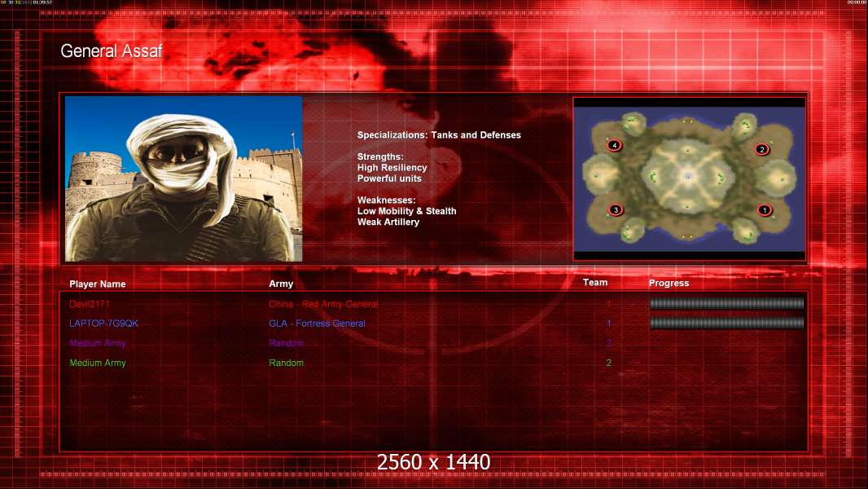Viewport: 868px width, 489px height.
Task: Click the Devil2171 loading progress bar
Action: 726,303
